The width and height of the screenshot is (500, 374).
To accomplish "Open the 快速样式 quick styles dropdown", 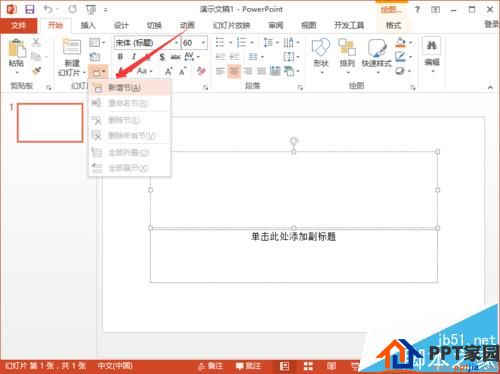I will 377,55.
